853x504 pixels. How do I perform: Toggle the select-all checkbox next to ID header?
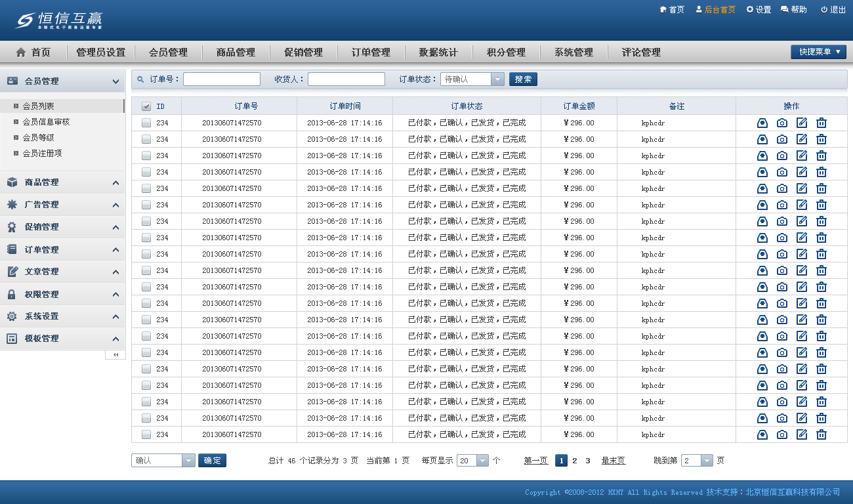coord(146,106)
